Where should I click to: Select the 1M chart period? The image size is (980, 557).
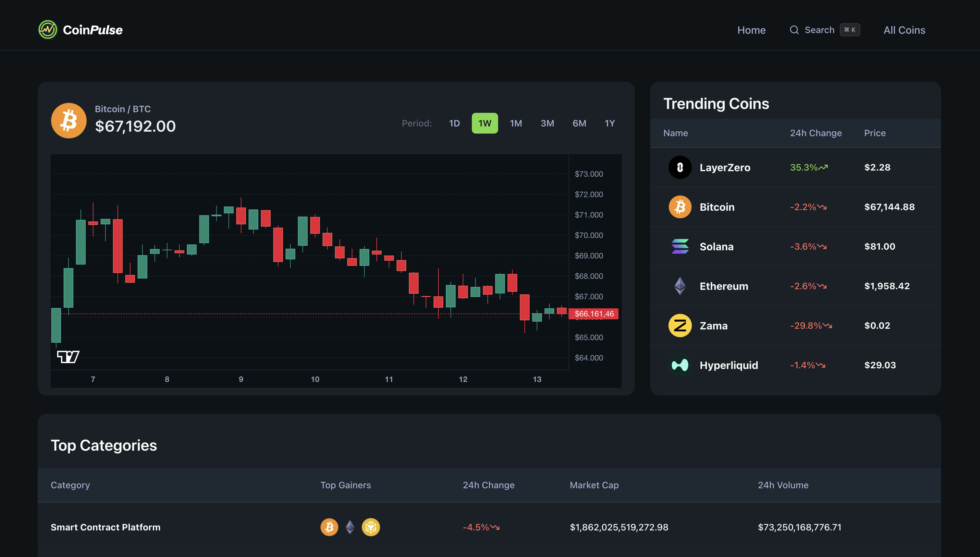click(516, 123)
